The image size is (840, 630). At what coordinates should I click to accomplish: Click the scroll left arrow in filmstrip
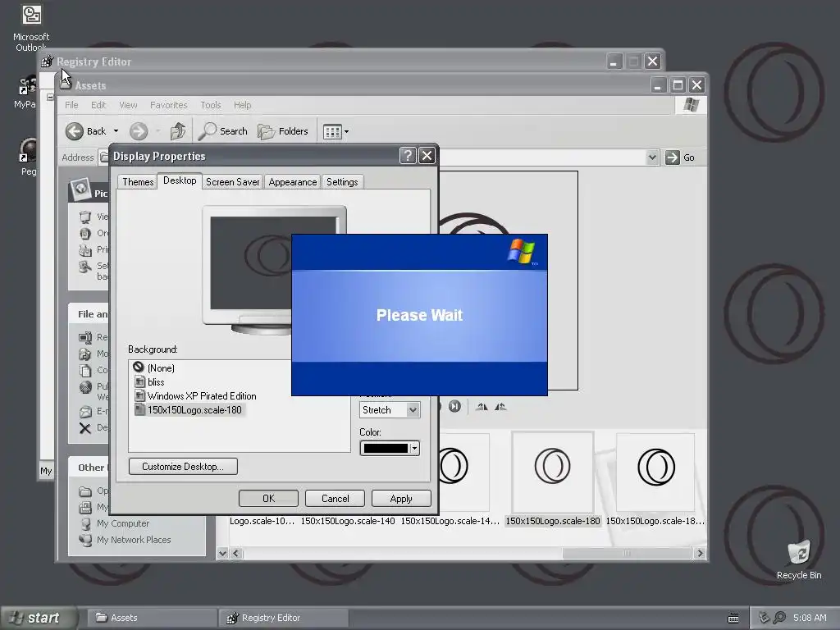[x=235, y=554]
